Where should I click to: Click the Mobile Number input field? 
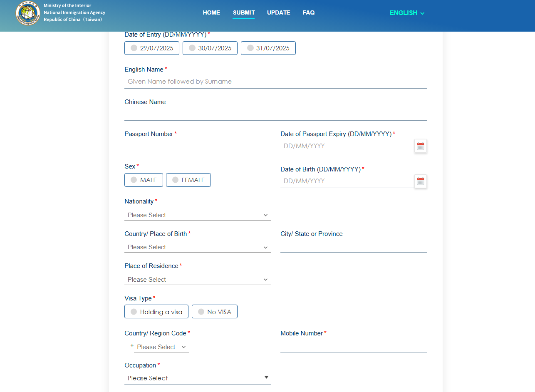point(354,346)
